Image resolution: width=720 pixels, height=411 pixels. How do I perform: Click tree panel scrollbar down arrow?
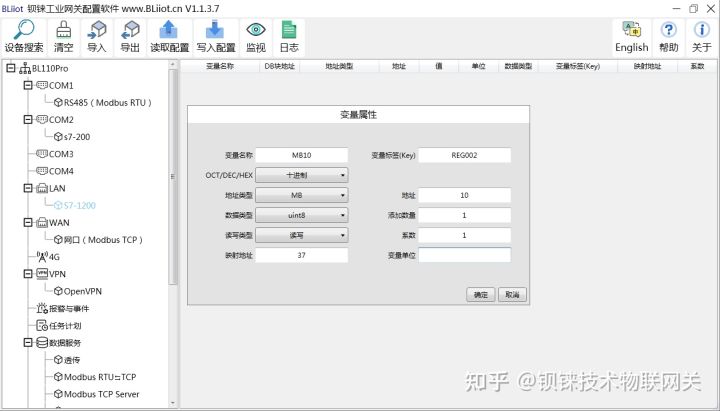173,403
